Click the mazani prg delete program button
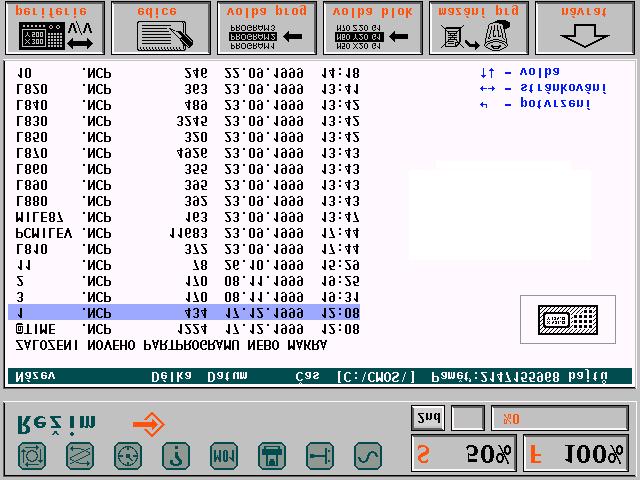640x480 pixels. [479, 28]
